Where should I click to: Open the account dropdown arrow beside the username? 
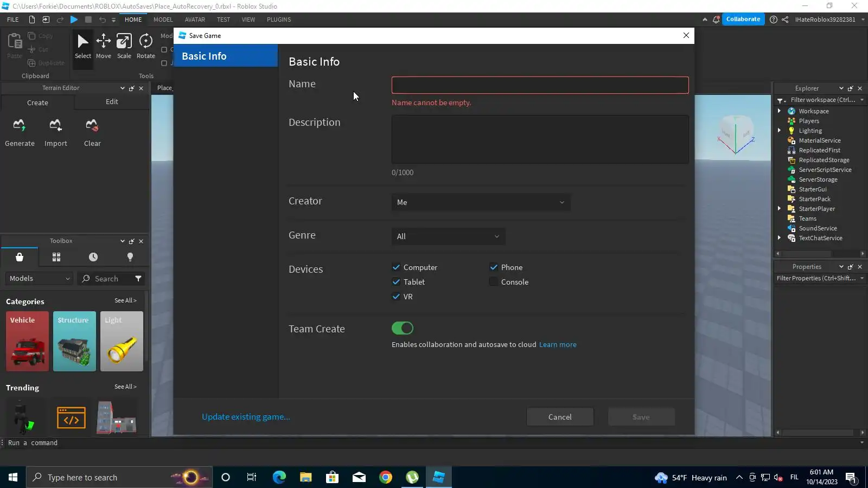(x=863, y=20)
